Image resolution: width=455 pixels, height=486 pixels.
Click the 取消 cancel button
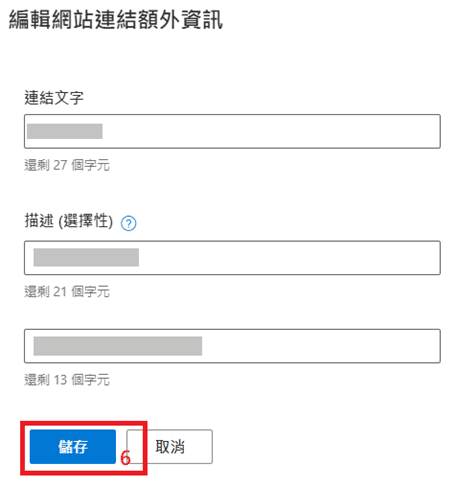(x=170, y=446)
